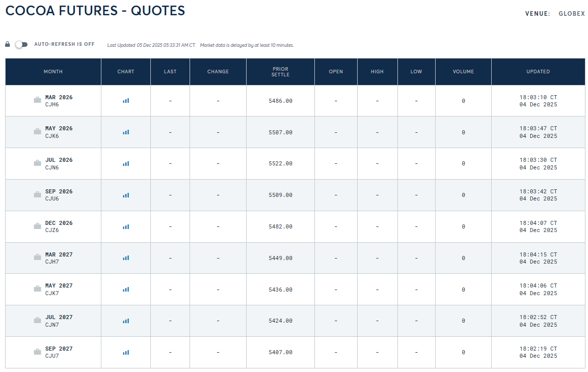
Task: Click the Cocoa Futures - Quotes heading
Action: [x=95, y=11]
